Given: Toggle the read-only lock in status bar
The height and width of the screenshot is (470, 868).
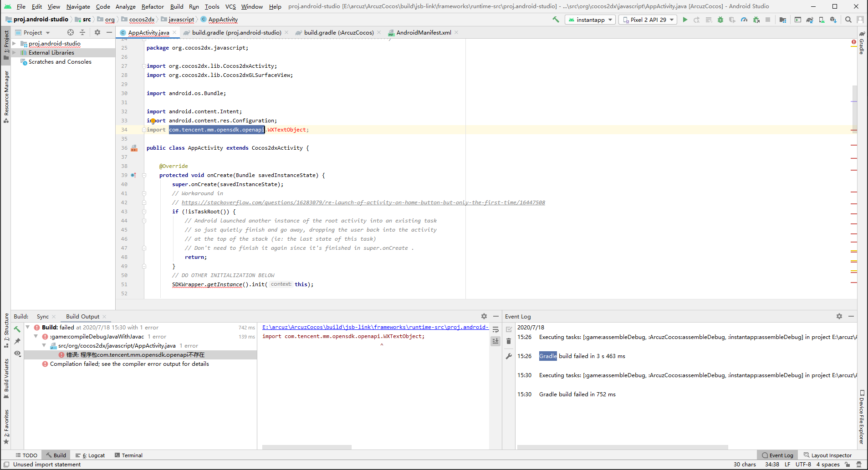Looking at the screenshot, I should (848, 465).
